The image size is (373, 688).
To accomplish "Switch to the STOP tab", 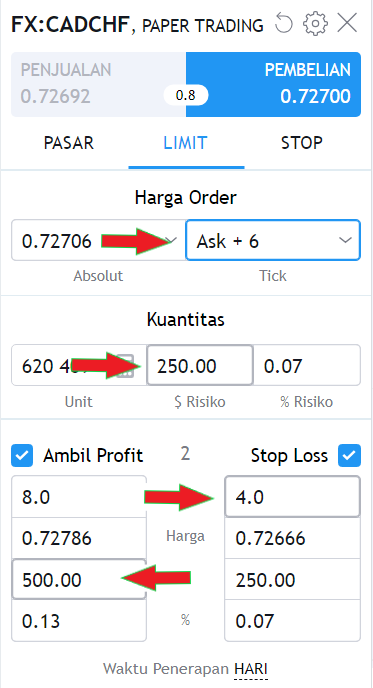I will (x=301, y=143).
